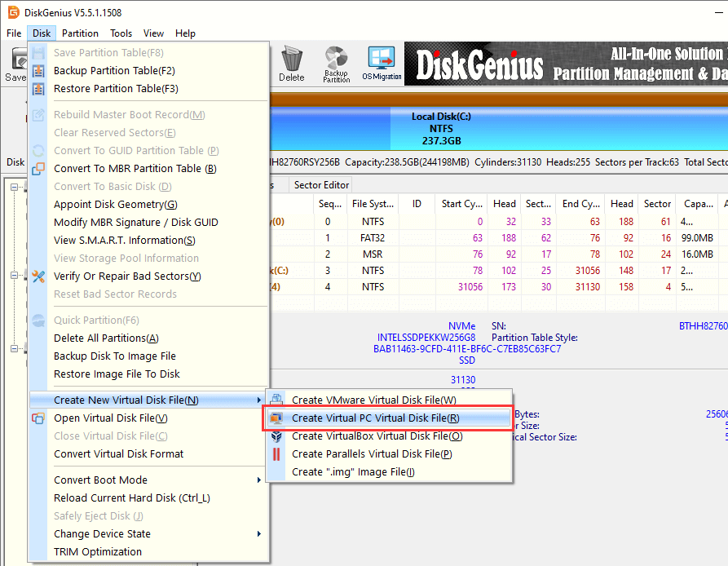The image size is (728, 566).
Task: Open the Backup Partition toolbar tool
Action: (x=336, y=64)
